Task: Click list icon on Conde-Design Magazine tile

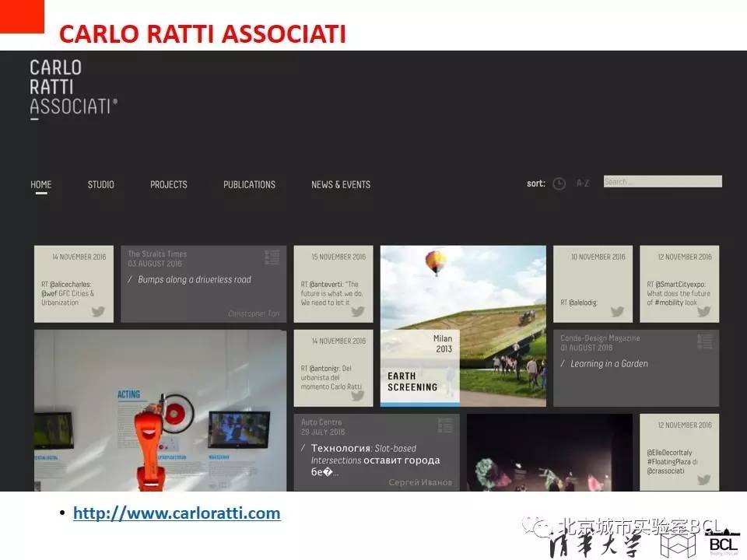Action: click(x=705, y=341)
